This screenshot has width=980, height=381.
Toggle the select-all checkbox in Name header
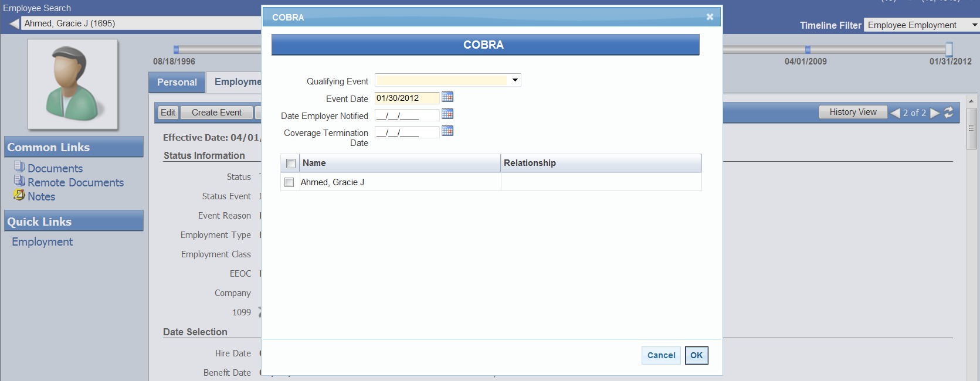(291, 164)
